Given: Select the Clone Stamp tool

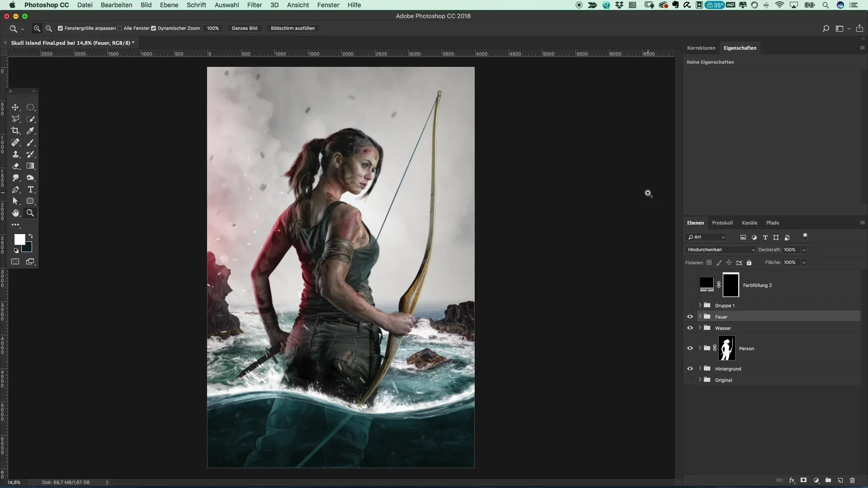Looking at the screenshot, I should pyautogui.click(x=15, y=154).
